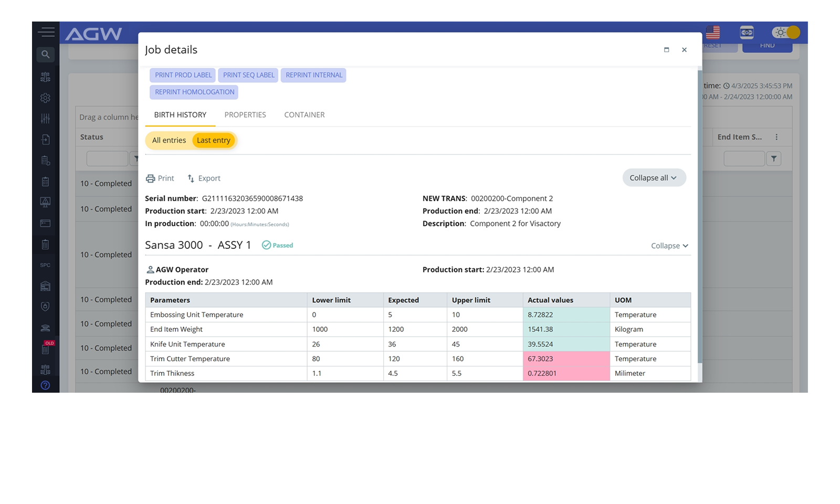Click the document-with-gear sidebar icon

pos(46,160)
